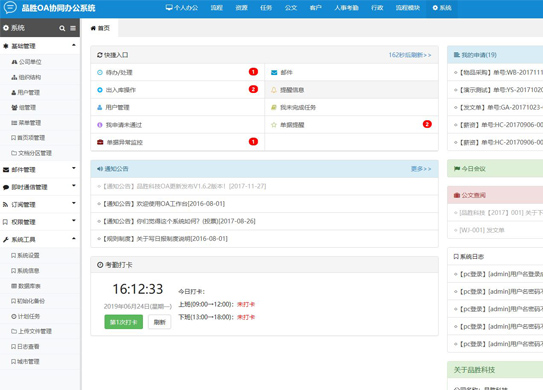Click the clock icon in 考勤打卡 header
543x390 pixels.
point(100,265)
